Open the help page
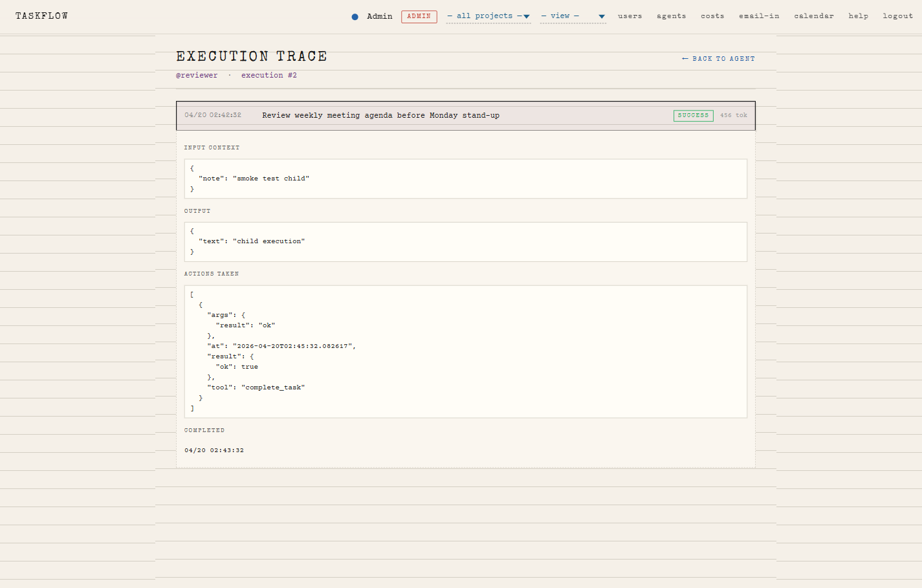The image size is (922, 588). tap(858, 16)
